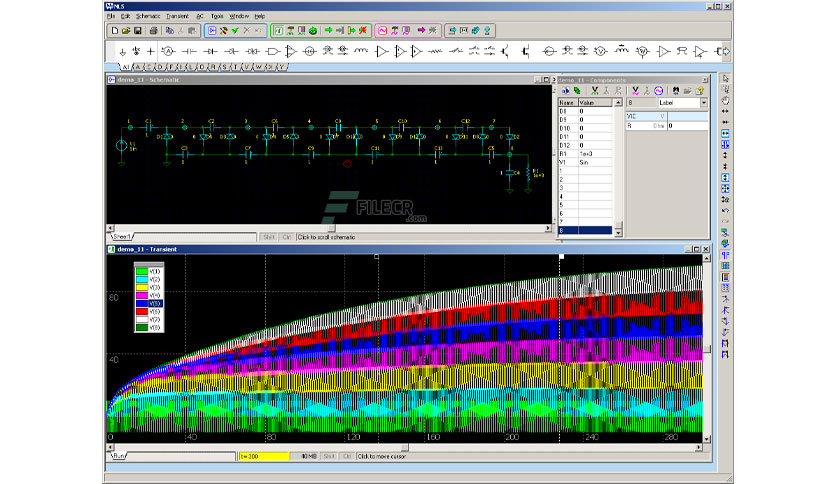Click the New file icon
Image resolution: width=836 pixels, height=484 pixels.
click(114, 30)
